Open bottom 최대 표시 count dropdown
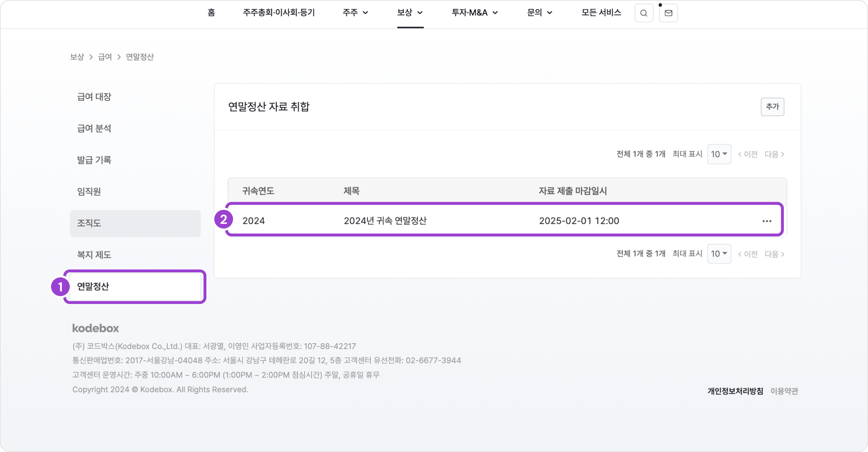 click(719, 254)
